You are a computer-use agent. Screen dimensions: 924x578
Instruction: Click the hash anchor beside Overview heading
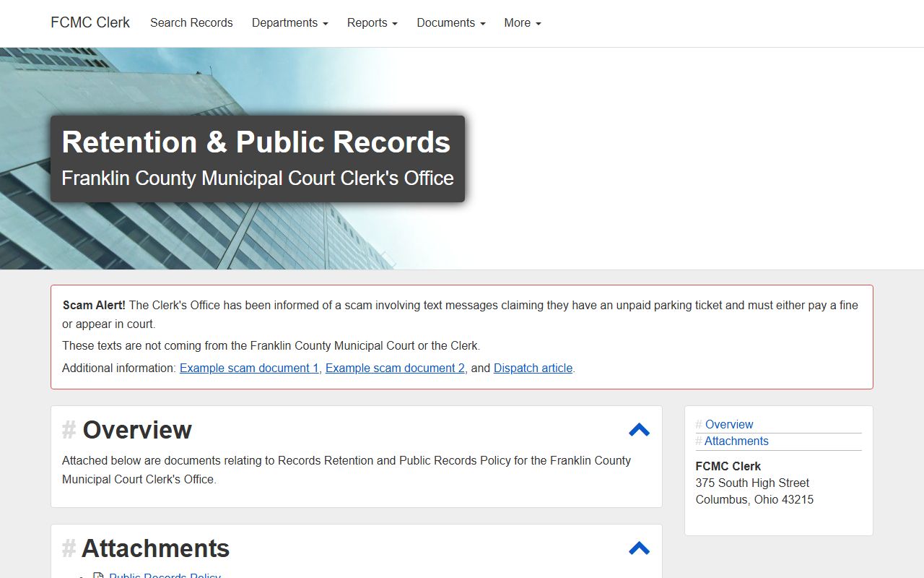coord(69,430)
